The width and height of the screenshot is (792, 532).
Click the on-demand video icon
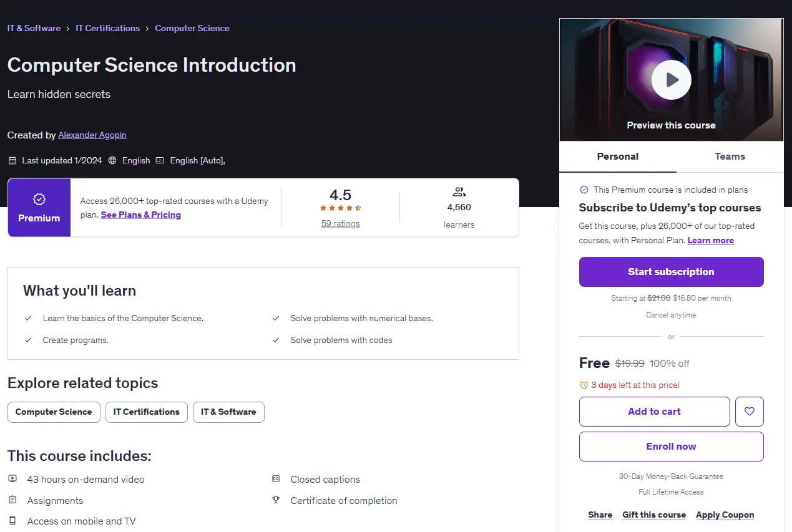pos(12,479)
